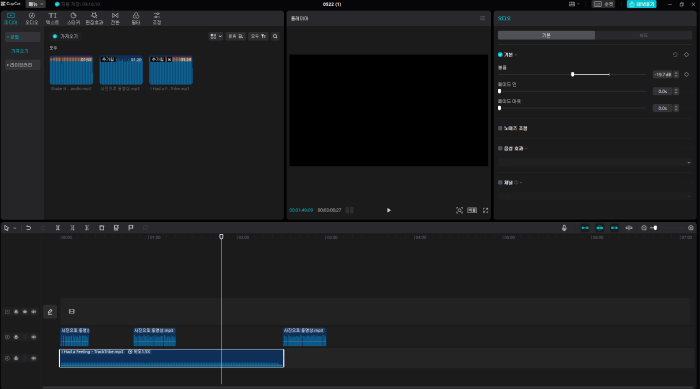Viewport: 700px width, 389px height.
Task: Click the delete-right trim tool
Action: (x=87, y=228)
